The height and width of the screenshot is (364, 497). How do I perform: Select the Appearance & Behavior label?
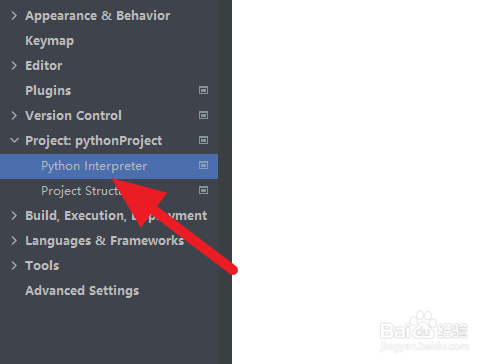(98, 16)
